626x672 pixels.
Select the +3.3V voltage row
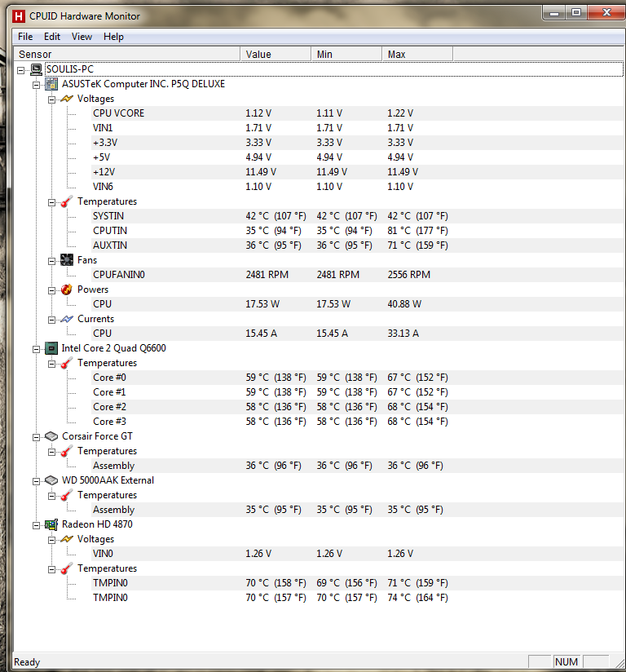(x=357, y=143)
